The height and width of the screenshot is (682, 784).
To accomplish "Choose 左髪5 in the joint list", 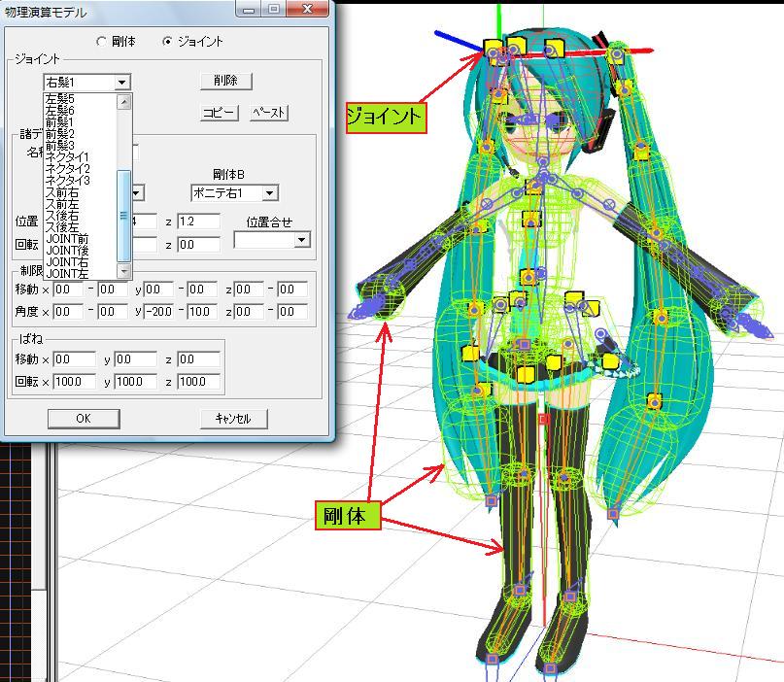I will pyautogui.click(x=60, y=98).
